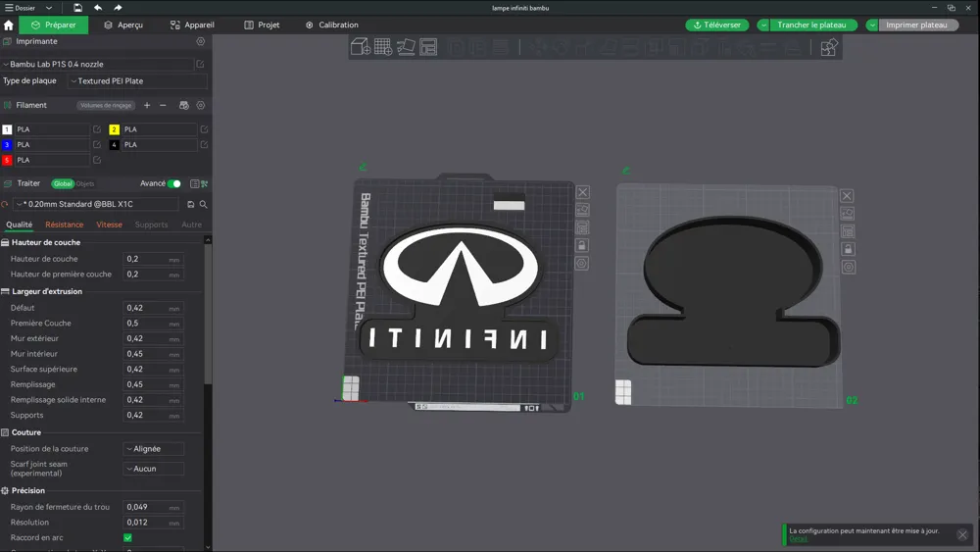Screen dimensions: 980x552
Task: Uncheck the Raccord en arc checkbox
Action: coord(127,537)
